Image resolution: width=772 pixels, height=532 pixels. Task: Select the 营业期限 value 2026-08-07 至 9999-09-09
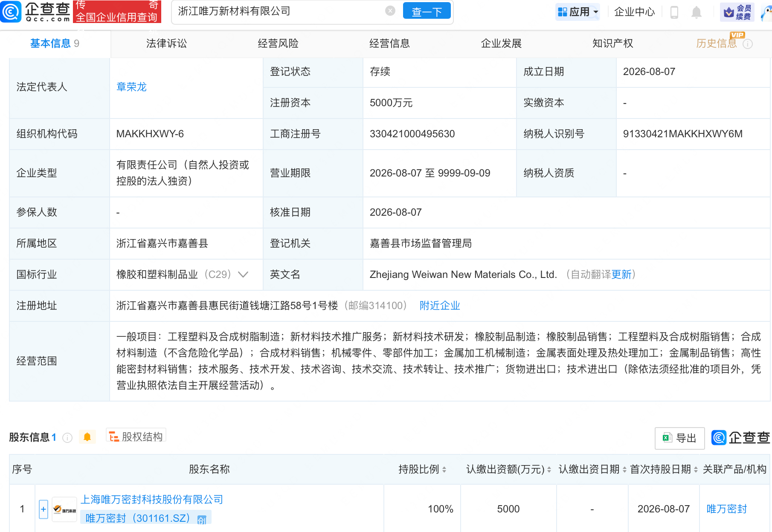430,173
